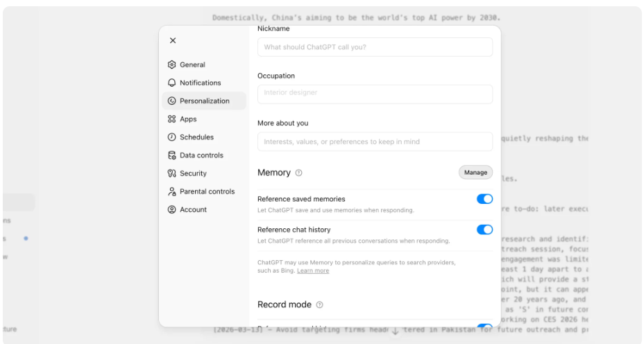Click the Account profile icon
The image size is (644, 344).
(x=172, y=209)
